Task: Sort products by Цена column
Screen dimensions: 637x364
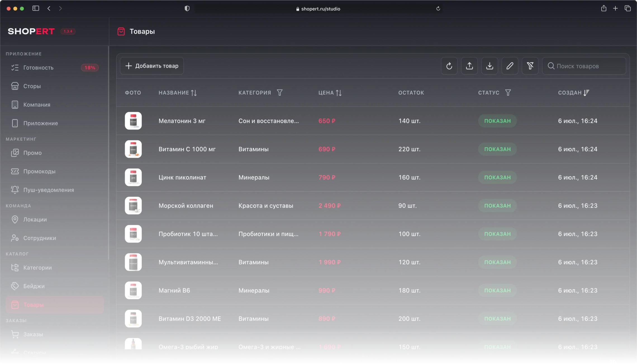Action: pyautogui.click(x=339, y=93)
